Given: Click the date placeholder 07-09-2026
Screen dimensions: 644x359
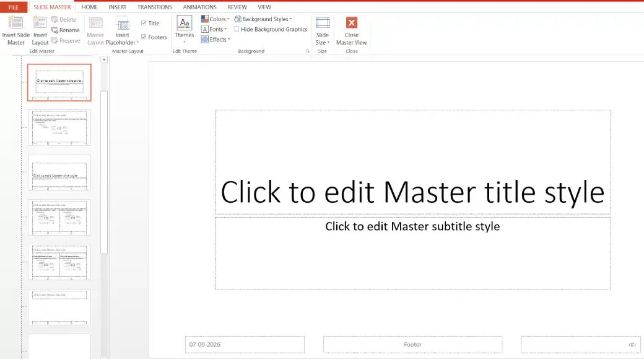Looking at the screenshot, I should coord(245,345).
